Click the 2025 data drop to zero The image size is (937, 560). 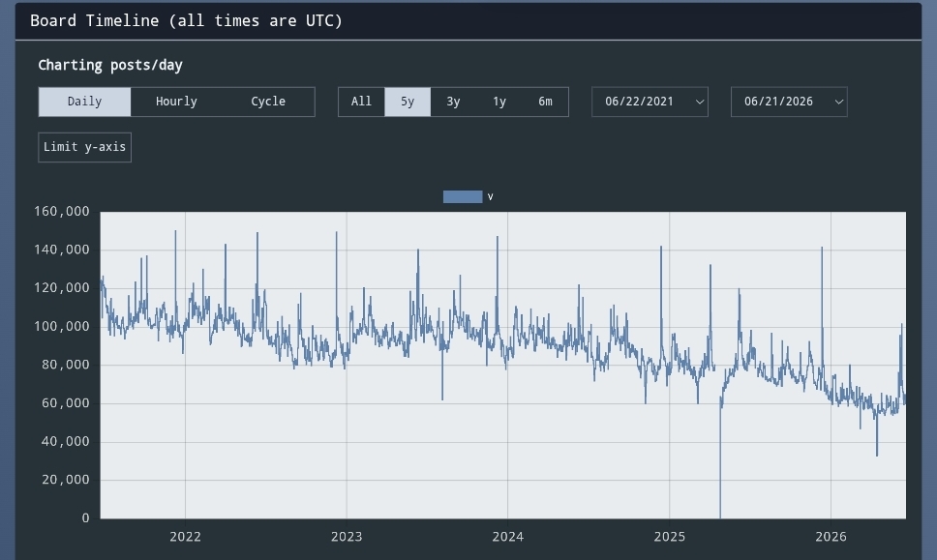(x=720, y=516)
